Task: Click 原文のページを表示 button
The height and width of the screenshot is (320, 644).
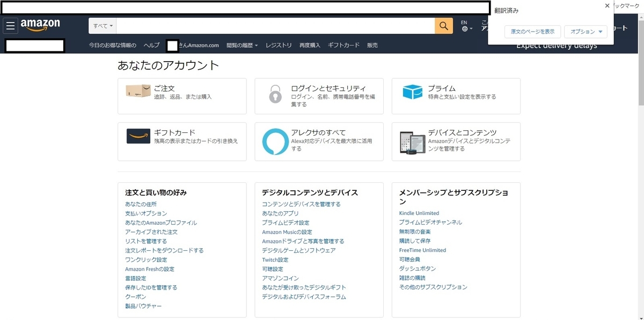Action: click(532, 32)
